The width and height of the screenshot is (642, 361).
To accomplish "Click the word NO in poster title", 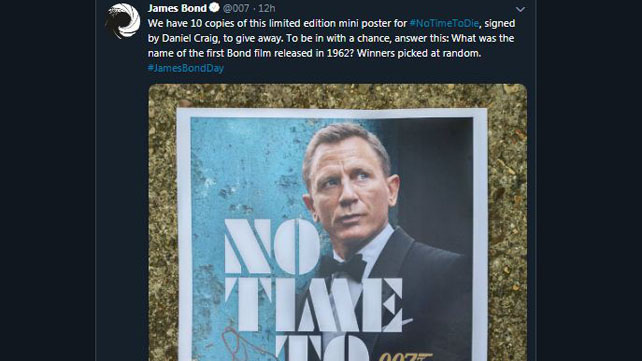I will click(x=272, y=246).
